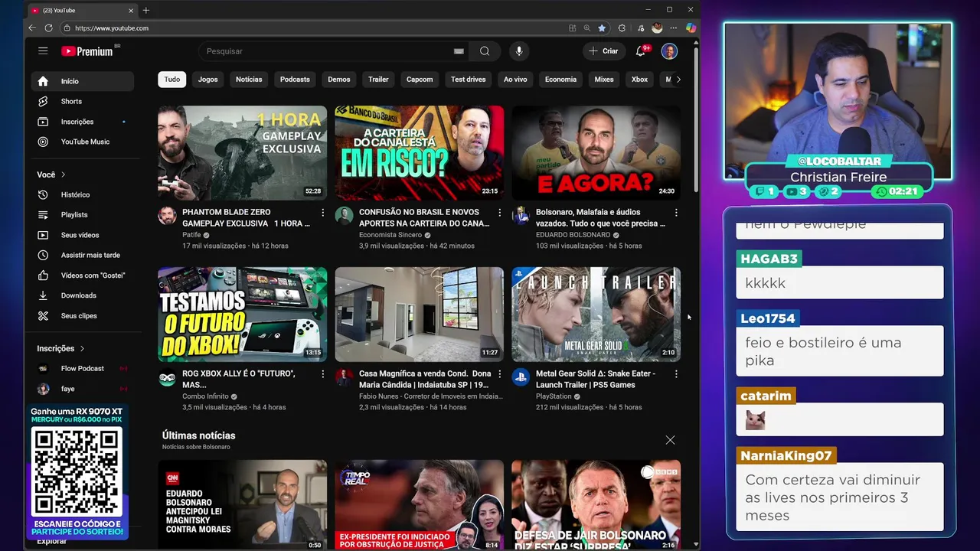Screen dimensions: 980x551
Task: Open the hamburger guide menu
Action: (x=43, y=51)
